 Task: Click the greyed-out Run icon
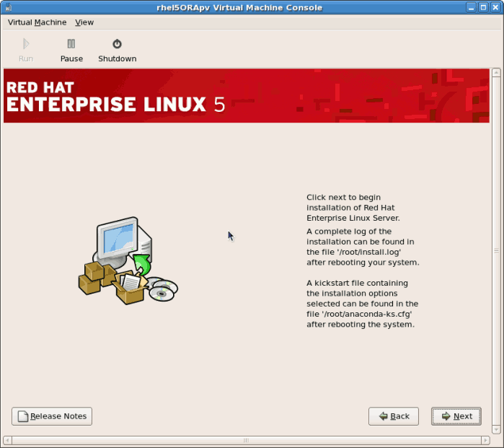pos(26,45)
